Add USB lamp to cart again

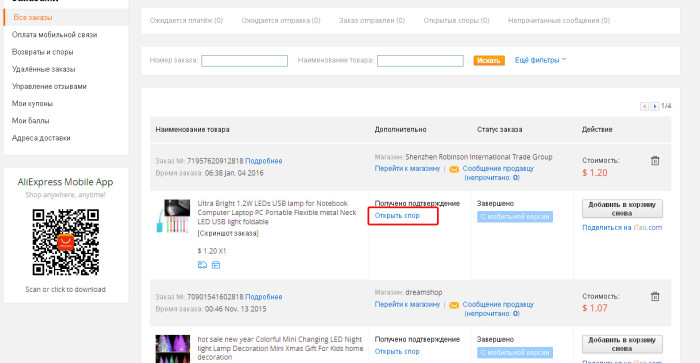point(622,209)
